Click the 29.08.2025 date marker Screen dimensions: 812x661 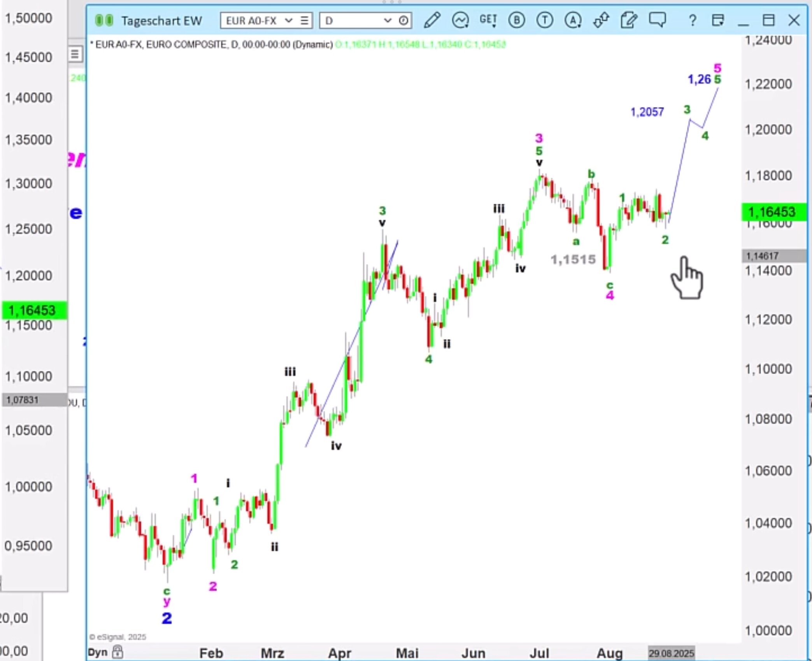coord(671,653)
